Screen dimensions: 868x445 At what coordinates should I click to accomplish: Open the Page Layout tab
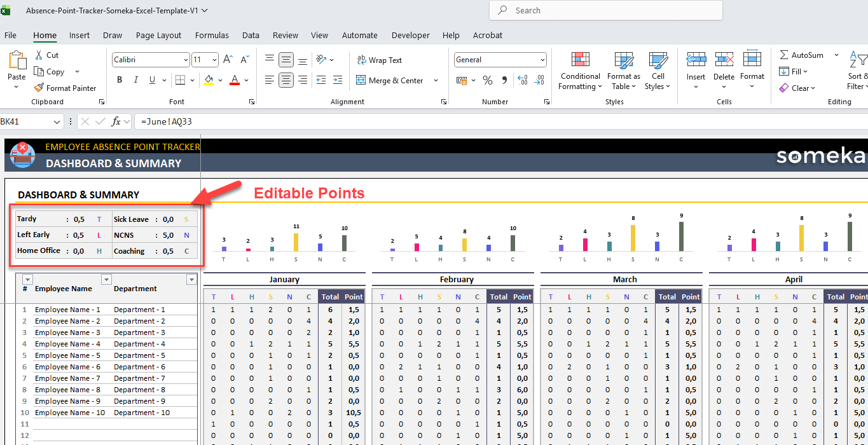point(158,36)
